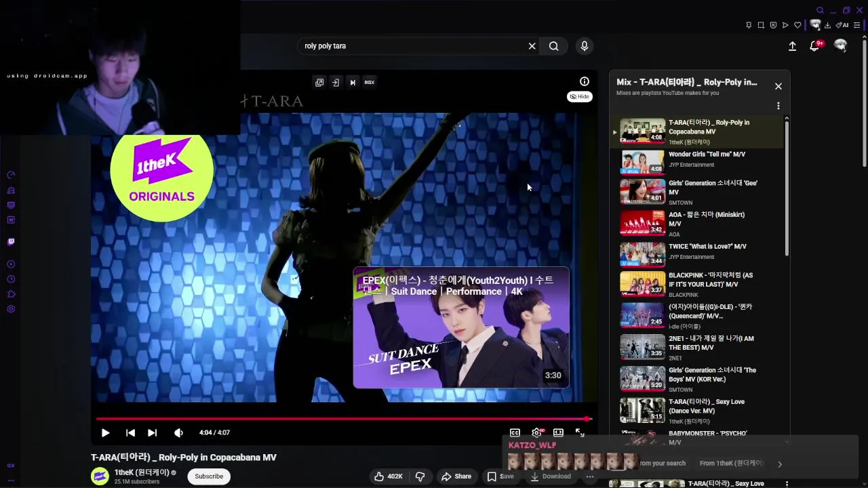The image size is (868, 488).
Task: Play AOA Miniskirt M/V in playlist
Action: (x=702, y=223)
